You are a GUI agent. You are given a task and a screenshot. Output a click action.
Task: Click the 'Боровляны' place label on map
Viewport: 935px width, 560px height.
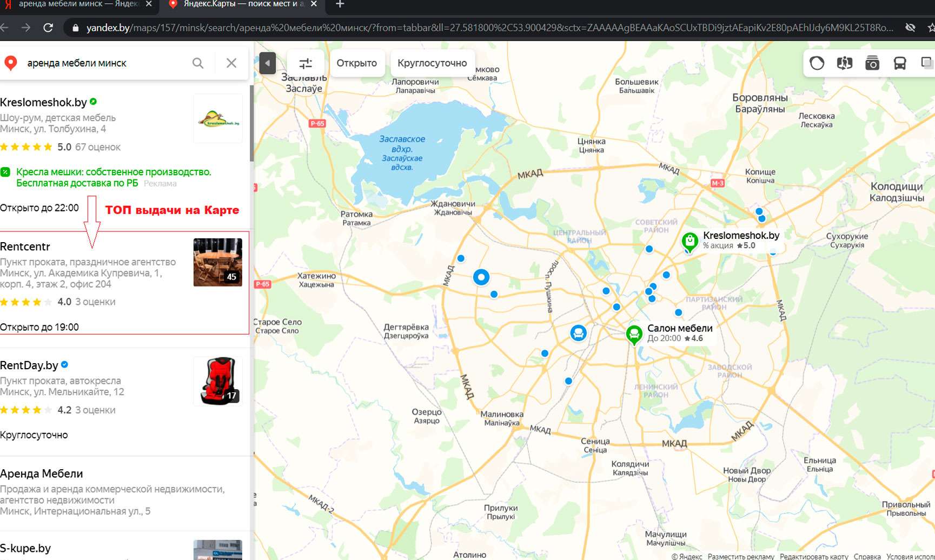pyautogui.click(x=760, y=98)
